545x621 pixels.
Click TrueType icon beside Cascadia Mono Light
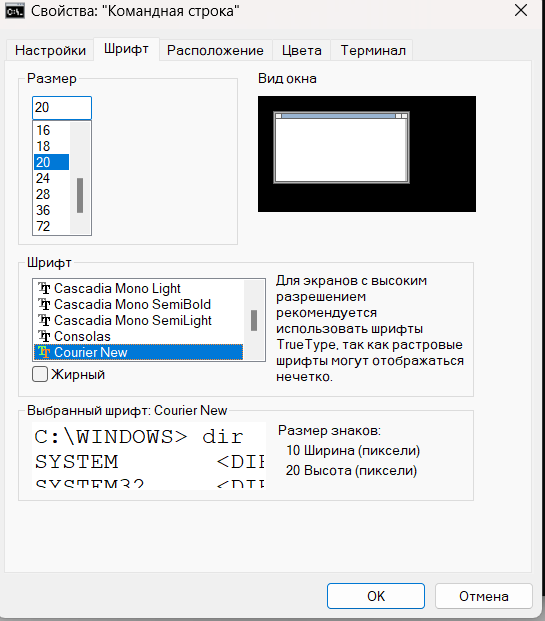click(x=44, y=288)
